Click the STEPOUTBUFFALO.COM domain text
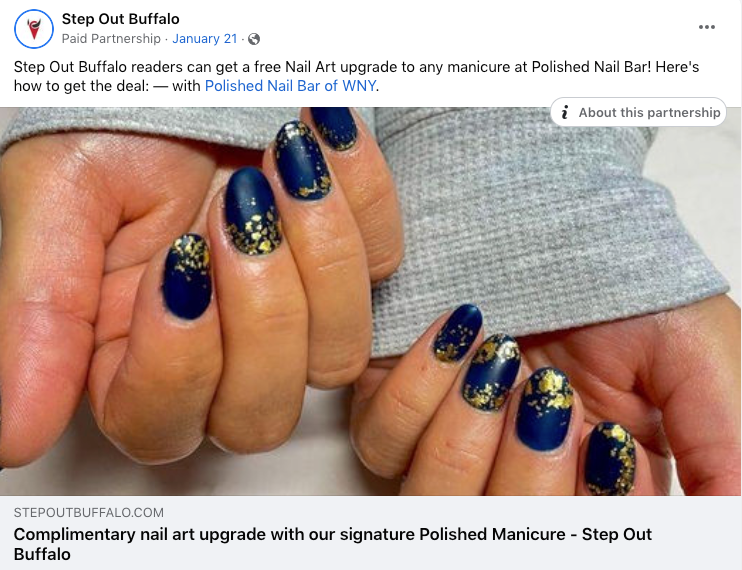The image size is (742, 570). (88, 512)
